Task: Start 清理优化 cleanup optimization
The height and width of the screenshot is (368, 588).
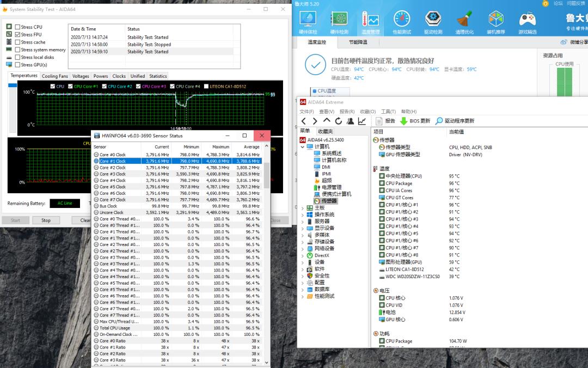Action: [x=464, y=21]
